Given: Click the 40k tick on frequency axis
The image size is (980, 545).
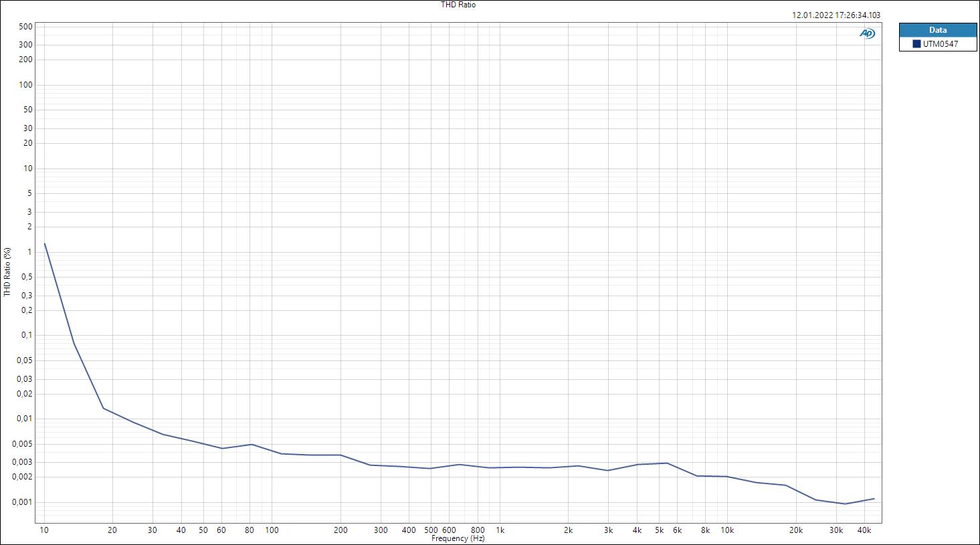Looking at the screenshot, I should [864, 530].
